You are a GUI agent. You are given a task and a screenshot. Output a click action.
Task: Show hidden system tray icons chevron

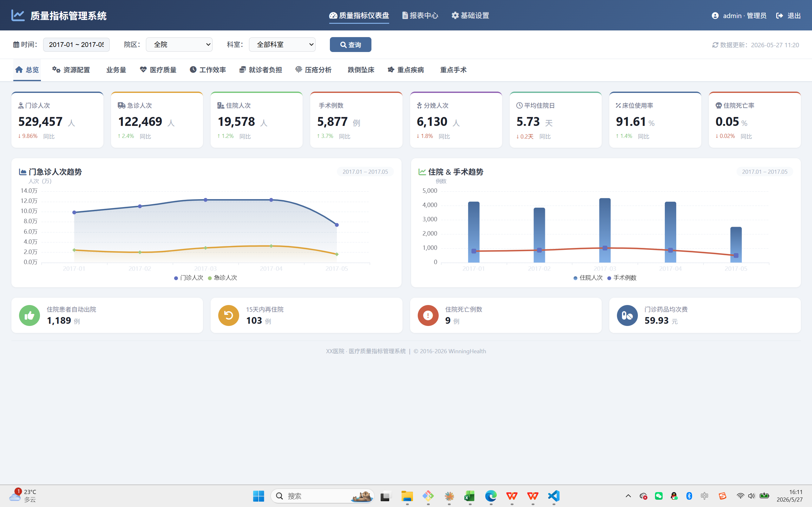click(x=628, y=496)
